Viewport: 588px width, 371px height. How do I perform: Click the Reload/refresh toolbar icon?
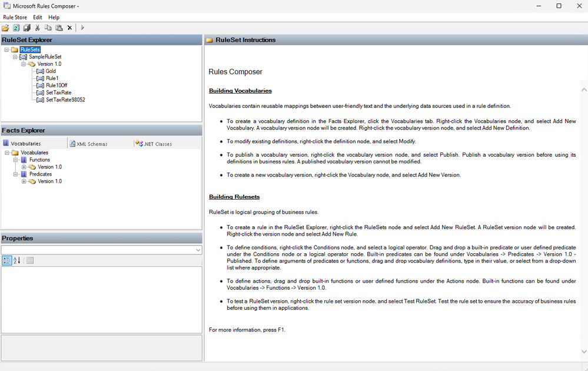[x=16, y=28]
